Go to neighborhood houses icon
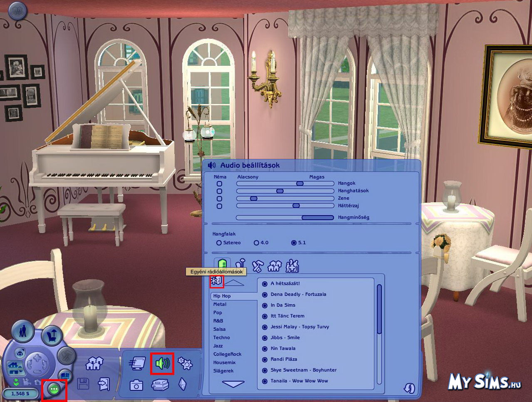The height and width of the screenshot is (402, 532). tap(94, 363)
